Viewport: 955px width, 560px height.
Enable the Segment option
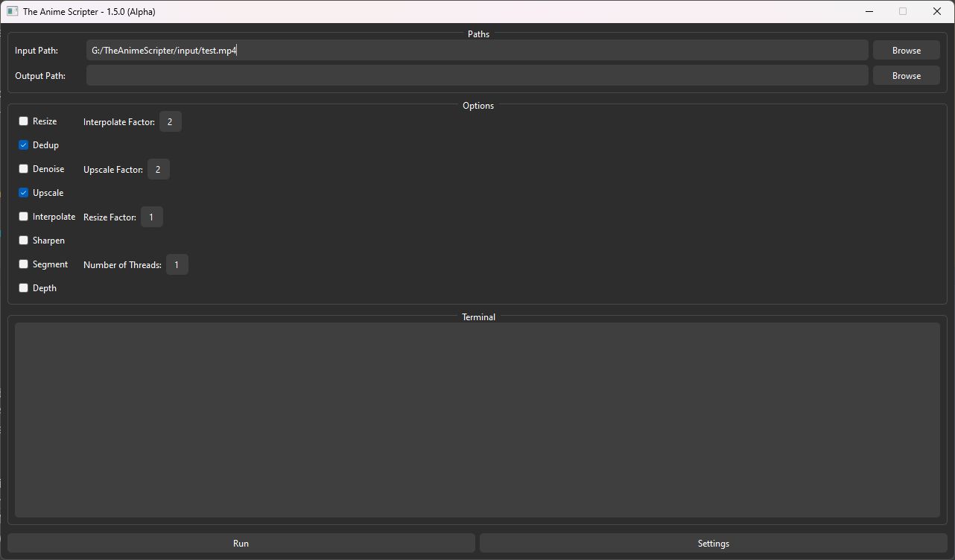[23, 264]
